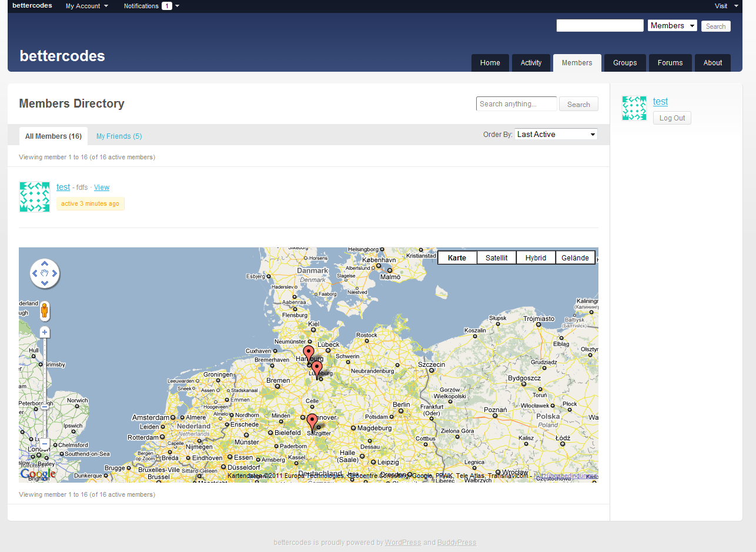This screenshot has height=552, width=756.
Task: Open the Visit dropdown in the admin bar
Action: pos(727,6)
